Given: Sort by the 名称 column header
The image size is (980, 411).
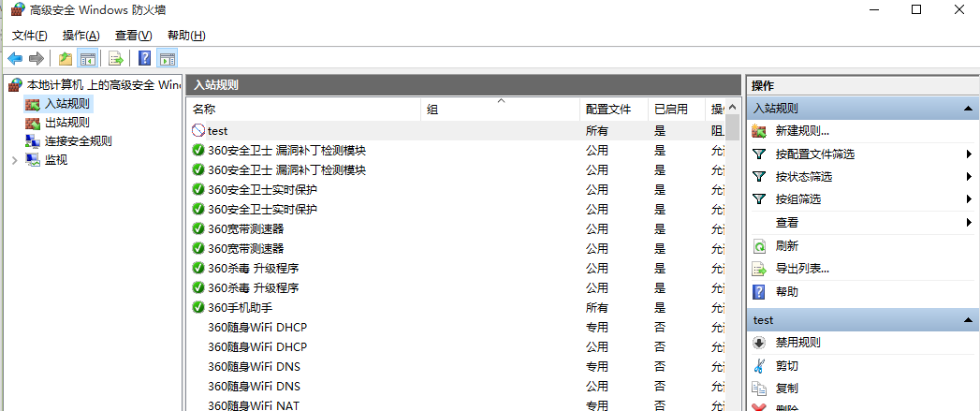Looking at the screenshot, I should pyautogui.click(x=304, y=110).
